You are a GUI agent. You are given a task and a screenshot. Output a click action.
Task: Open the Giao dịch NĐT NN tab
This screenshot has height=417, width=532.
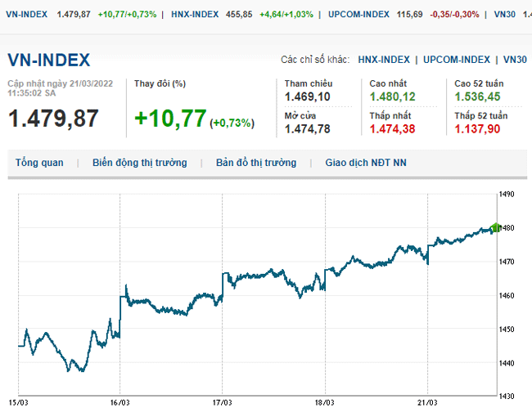tap(365, 163)
